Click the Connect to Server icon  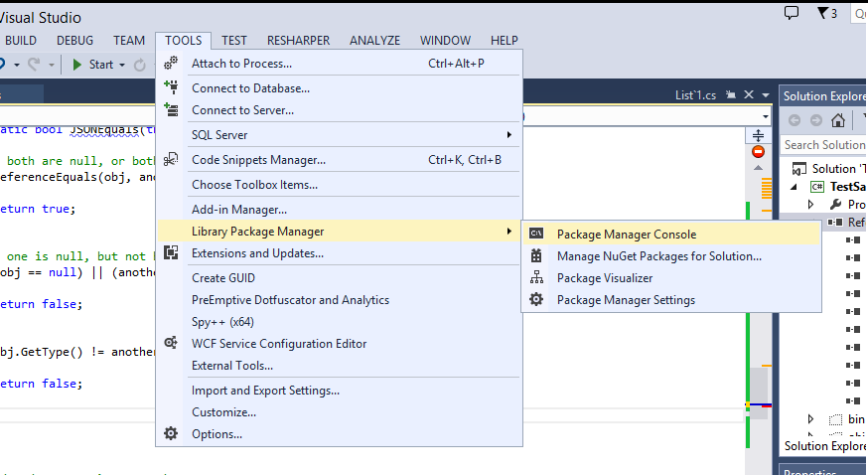click(171, 110)
